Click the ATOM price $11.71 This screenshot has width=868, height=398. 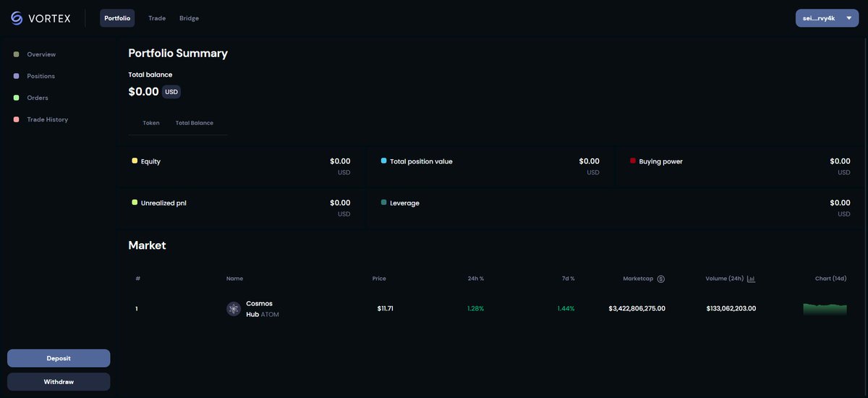(385, 309)
